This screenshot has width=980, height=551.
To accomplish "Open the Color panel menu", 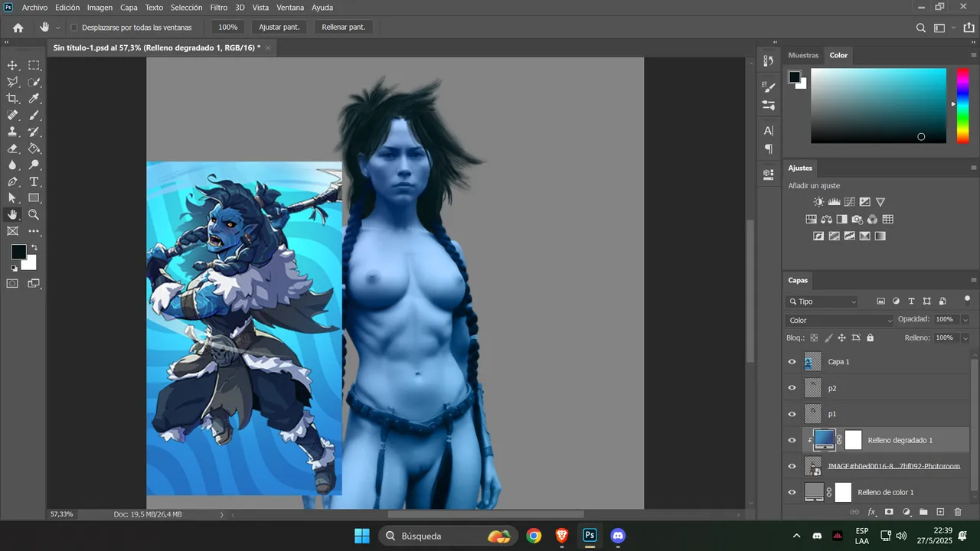I will point(973,55).
